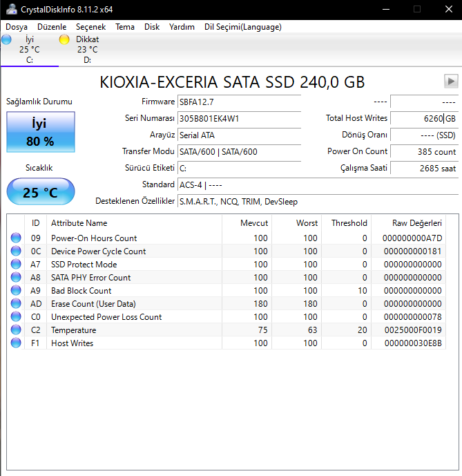Screen dimensions: 462x476
Task: Select the C: drive tab labeled İyi
Action: coord(30,50)
